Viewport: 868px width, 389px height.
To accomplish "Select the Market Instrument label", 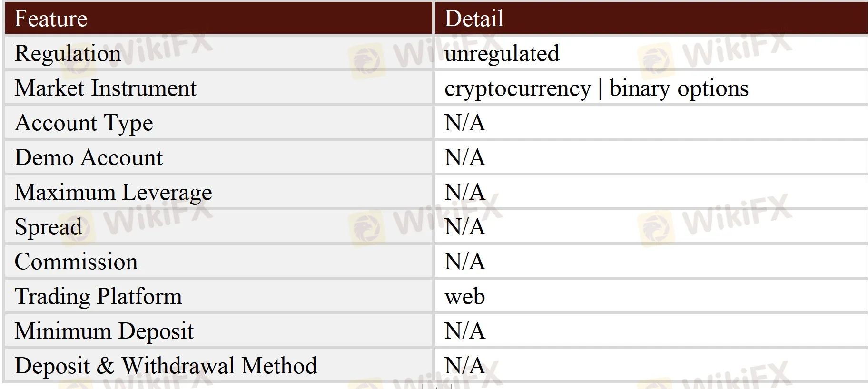I will point(105,88).
